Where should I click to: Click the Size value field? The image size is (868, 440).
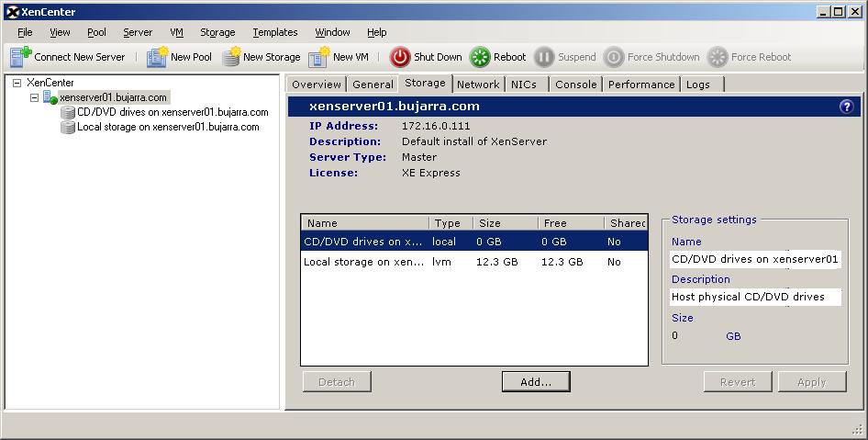674,336
